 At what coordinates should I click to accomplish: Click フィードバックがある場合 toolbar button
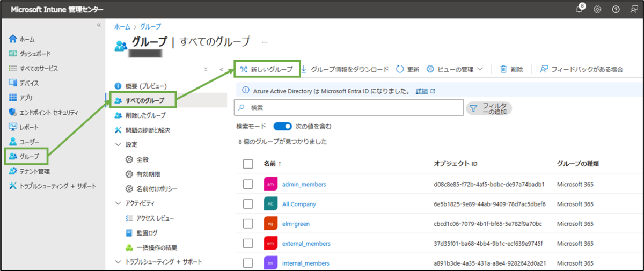pos(581,69)
